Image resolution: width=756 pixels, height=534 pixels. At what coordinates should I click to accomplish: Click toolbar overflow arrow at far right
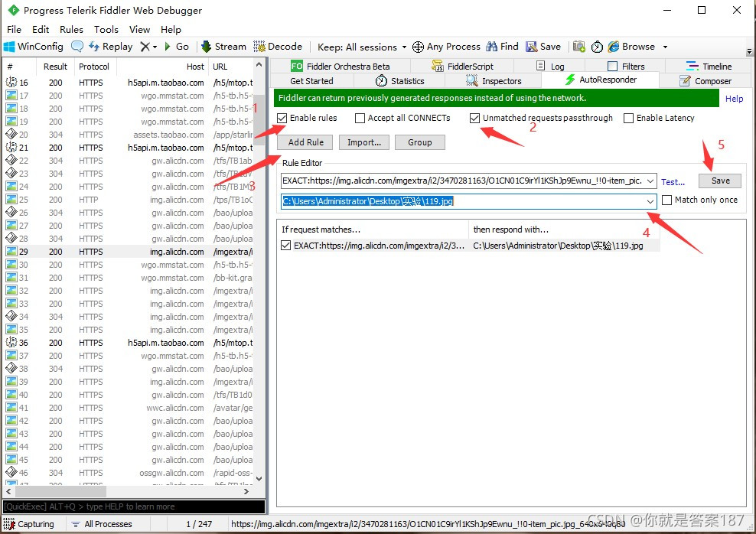coord(749,51)
